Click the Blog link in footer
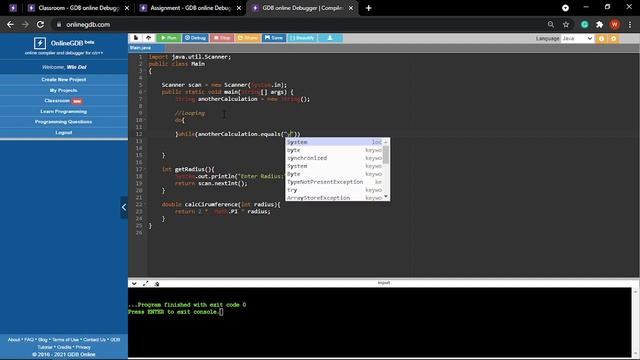The image size is (640, 360). [43, 340]
